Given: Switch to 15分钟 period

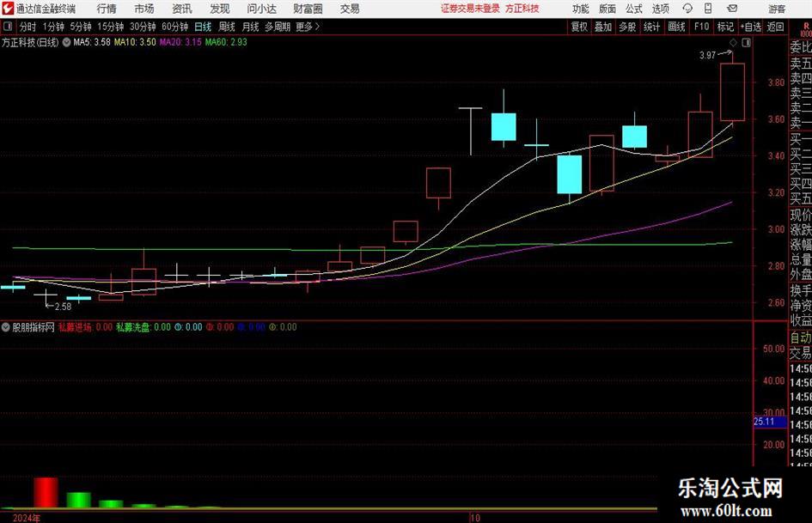Looking at the screenshot, I should tap(111, 27).
